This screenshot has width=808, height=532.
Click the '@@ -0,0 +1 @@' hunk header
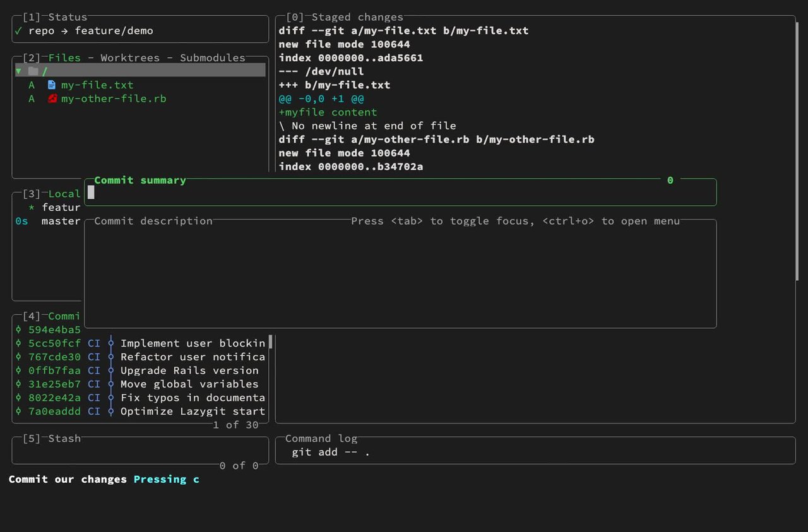(x=321, y=98)
